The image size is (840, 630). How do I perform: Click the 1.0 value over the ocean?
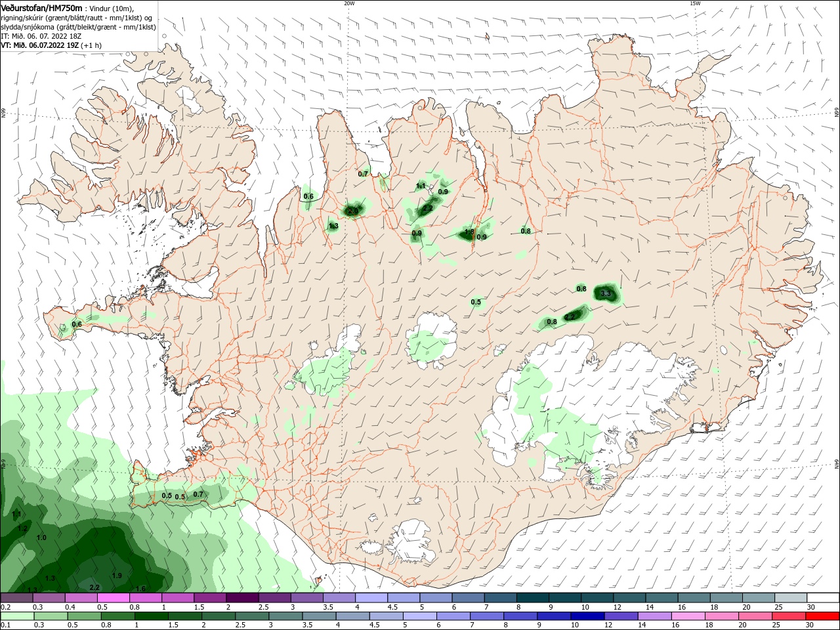click(41, 537)
